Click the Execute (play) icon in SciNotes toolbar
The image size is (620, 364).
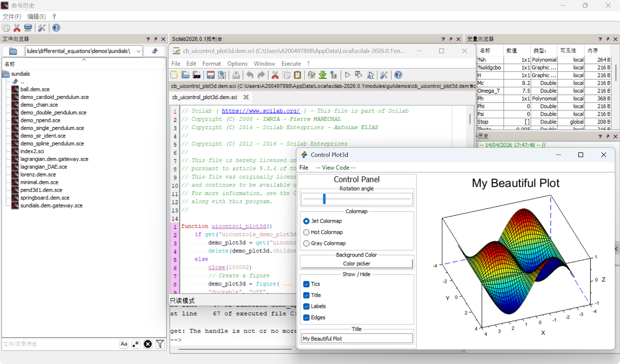347,75
